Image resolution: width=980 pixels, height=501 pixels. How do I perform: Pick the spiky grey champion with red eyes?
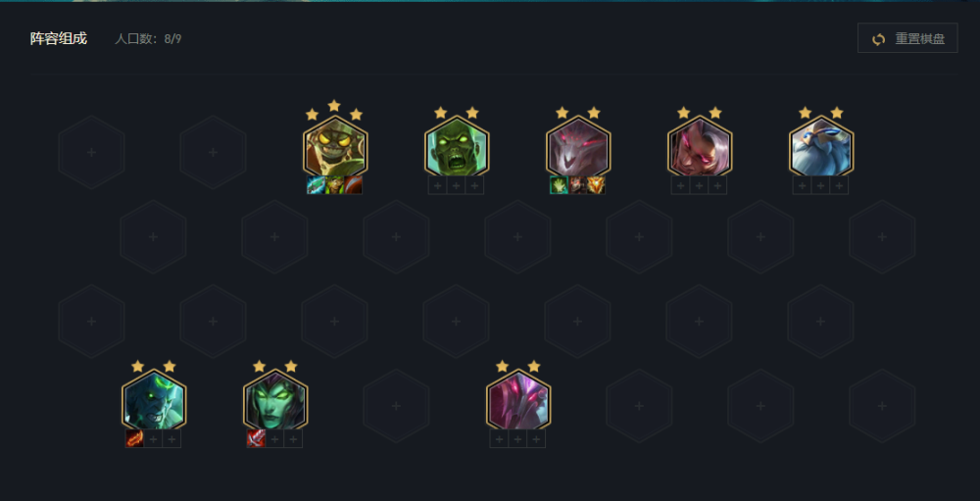pyautogui.click(x=578, y=150)
